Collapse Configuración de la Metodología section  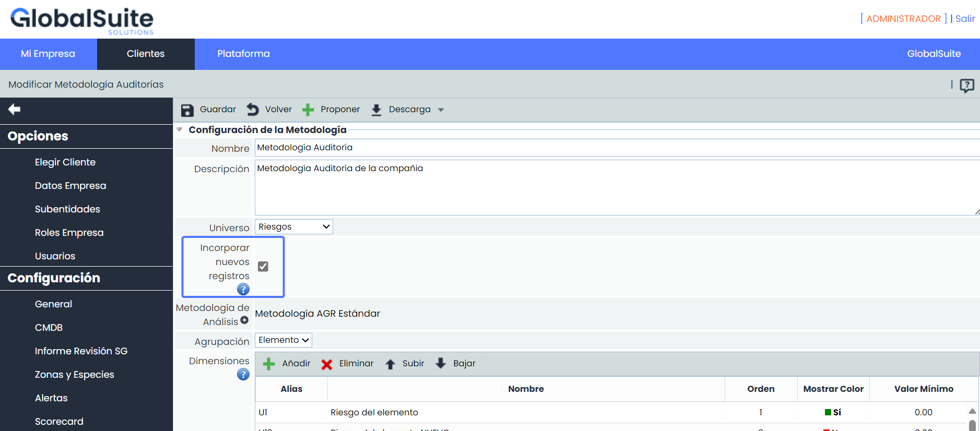[x=180, y=129]
